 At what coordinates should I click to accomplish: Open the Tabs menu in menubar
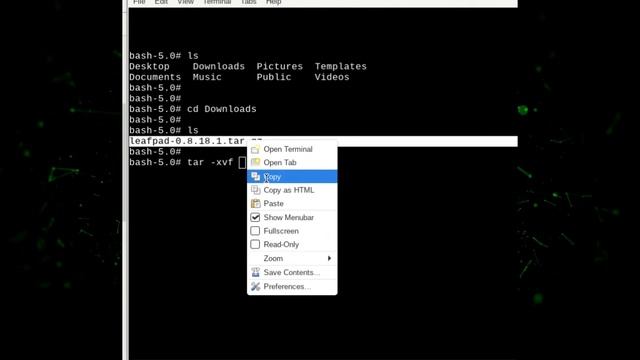coord(248,2)
